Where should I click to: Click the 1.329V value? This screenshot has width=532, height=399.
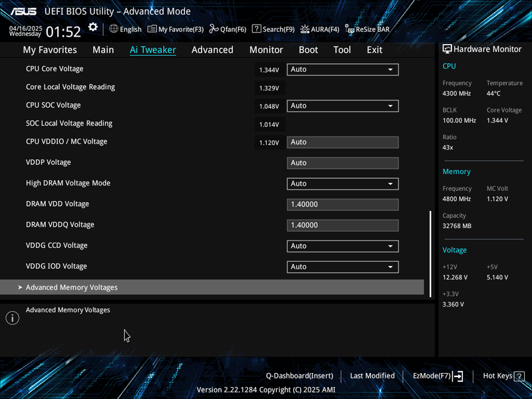click(x=269, y=88)
